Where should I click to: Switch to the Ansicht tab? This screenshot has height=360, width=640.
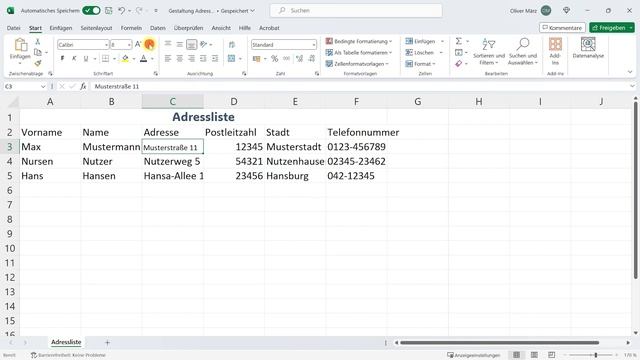tap(221, 28)
